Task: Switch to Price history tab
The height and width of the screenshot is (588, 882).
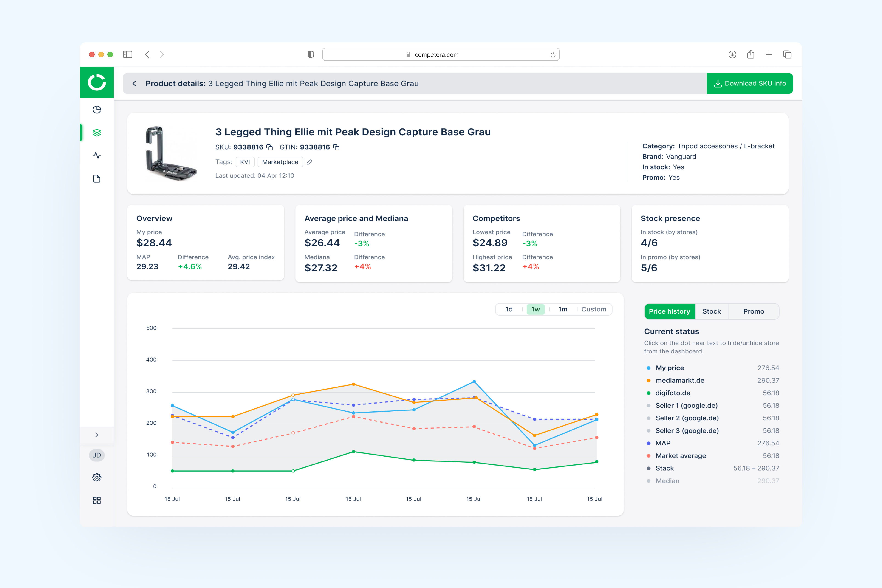Action: click(669, 311)
